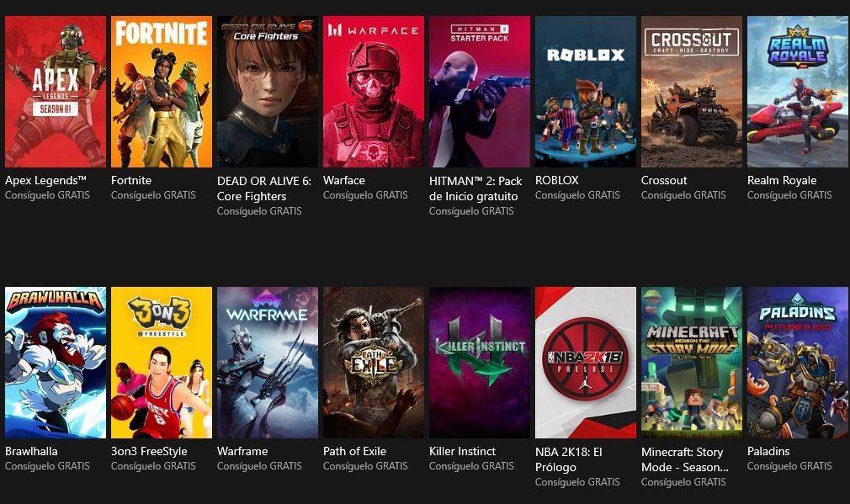This screenshot has height=504, width=850.
Task: Click 'Consíguelo GRATIS' under ROBLOX
Action: coord(577,195)
